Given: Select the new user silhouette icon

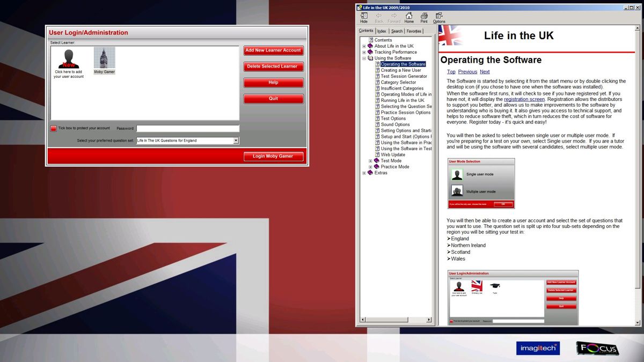Looking at the screenshot, I should click(69, 58).
